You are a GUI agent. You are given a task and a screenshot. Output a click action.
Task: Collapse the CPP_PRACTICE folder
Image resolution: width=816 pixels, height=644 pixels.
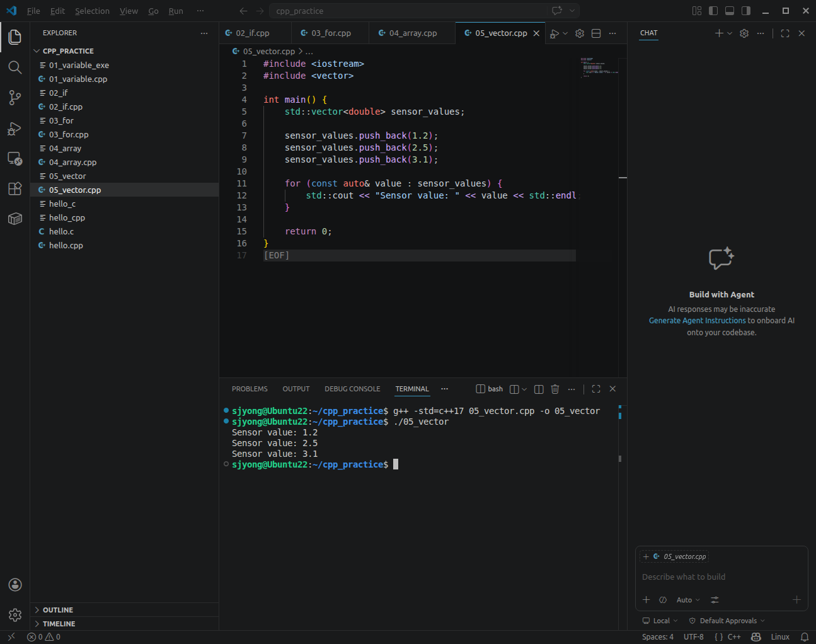tap(124, 51)
